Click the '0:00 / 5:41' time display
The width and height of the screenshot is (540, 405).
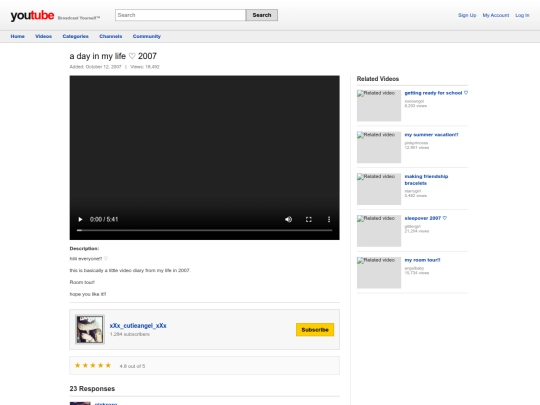tap(104, 219)
